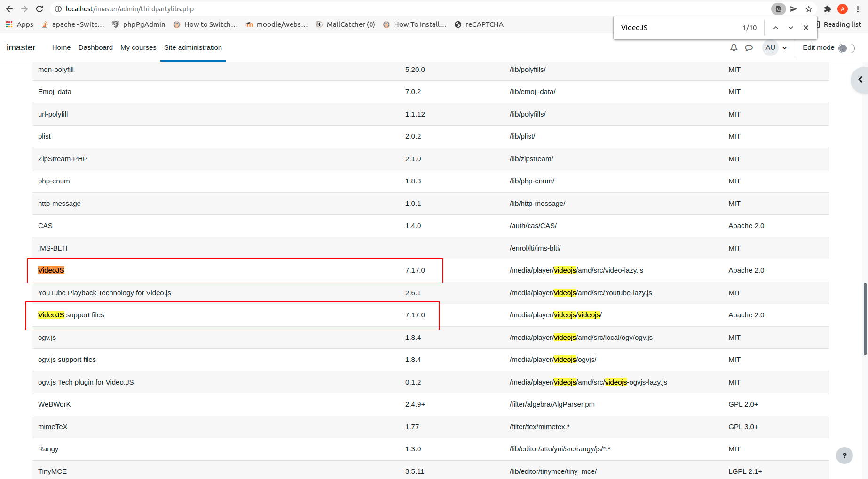Open the block drawer chevron
Image resolution: width=868 pixels, height=479 pixels.
click(860, 79)
